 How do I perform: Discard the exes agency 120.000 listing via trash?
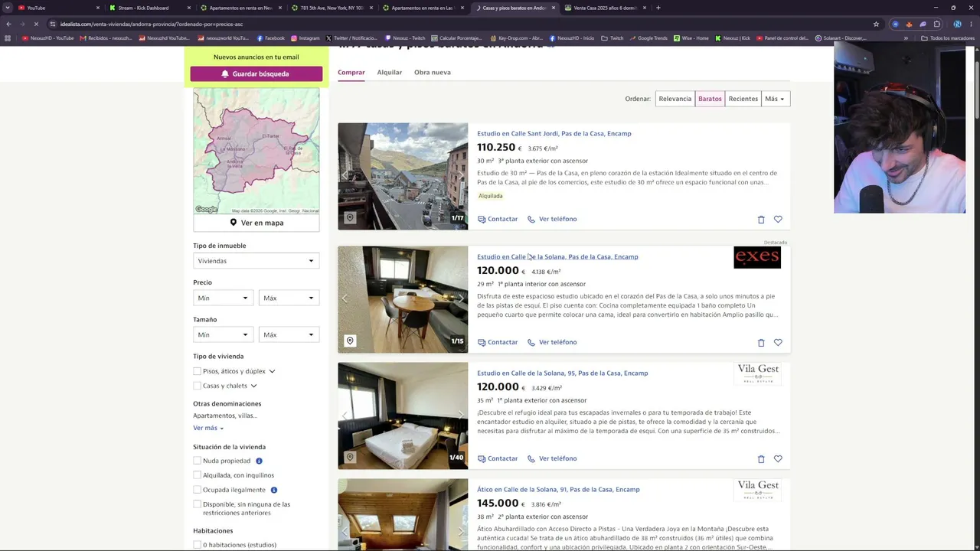(761, 343)
